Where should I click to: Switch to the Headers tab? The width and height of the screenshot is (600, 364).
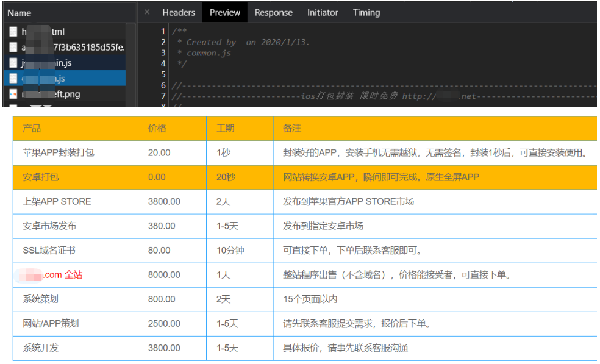(x=179, y=13)
